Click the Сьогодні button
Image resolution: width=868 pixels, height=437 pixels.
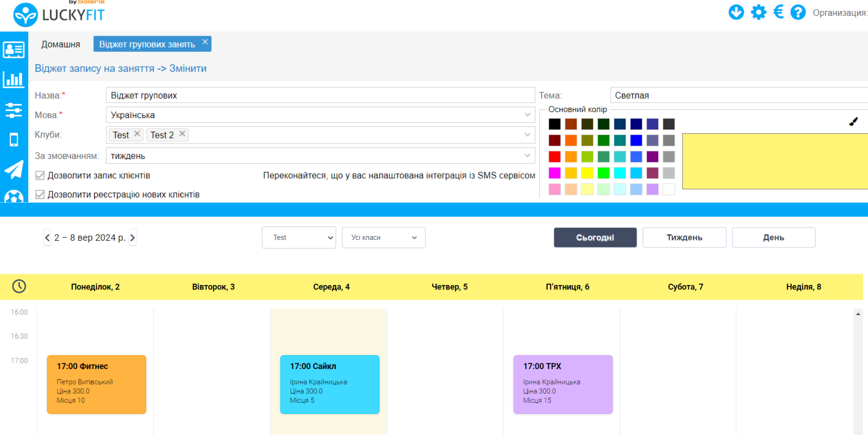pos(595,237)
